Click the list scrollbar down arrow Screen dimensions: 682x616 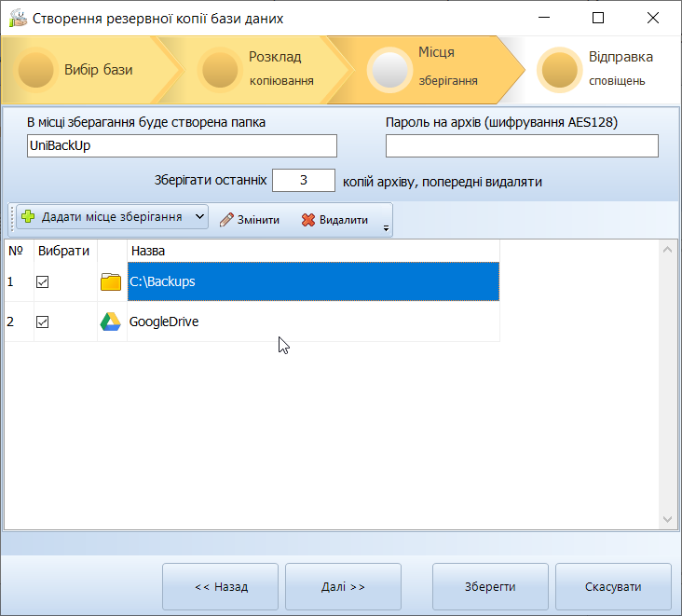click(x=668, y=519)
